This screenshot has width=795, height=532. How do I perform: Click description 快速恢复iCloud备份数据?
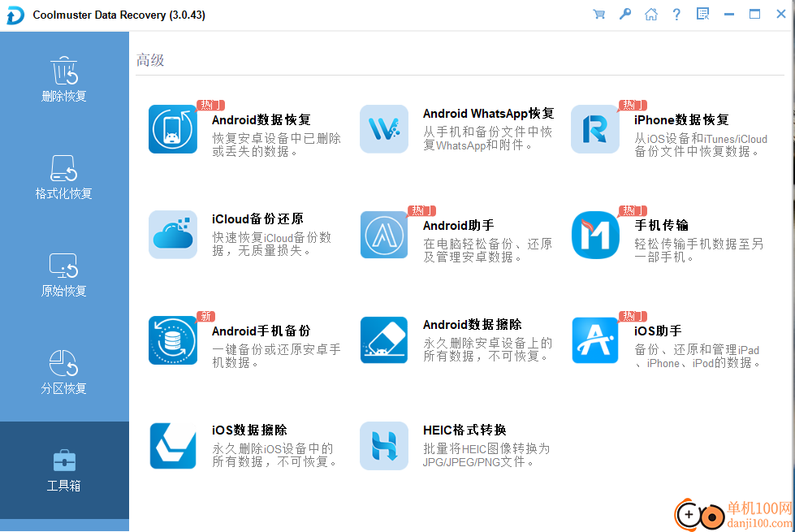pos(272,244)
